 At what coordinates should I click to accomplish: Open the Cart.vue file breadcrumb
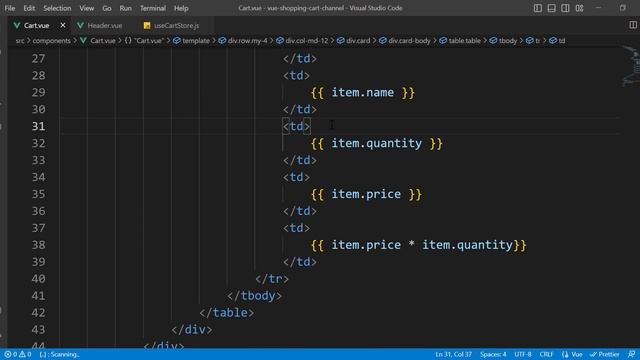103,40
